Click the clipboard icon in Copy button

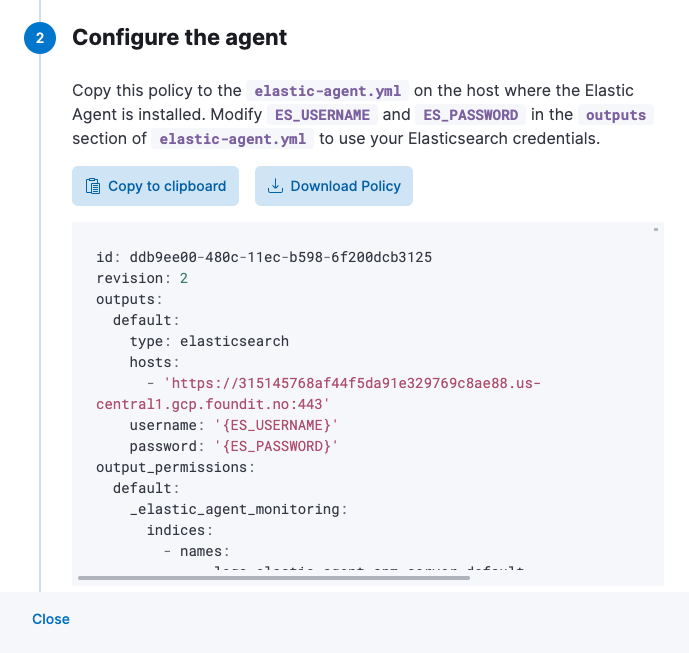coord(93,186)
